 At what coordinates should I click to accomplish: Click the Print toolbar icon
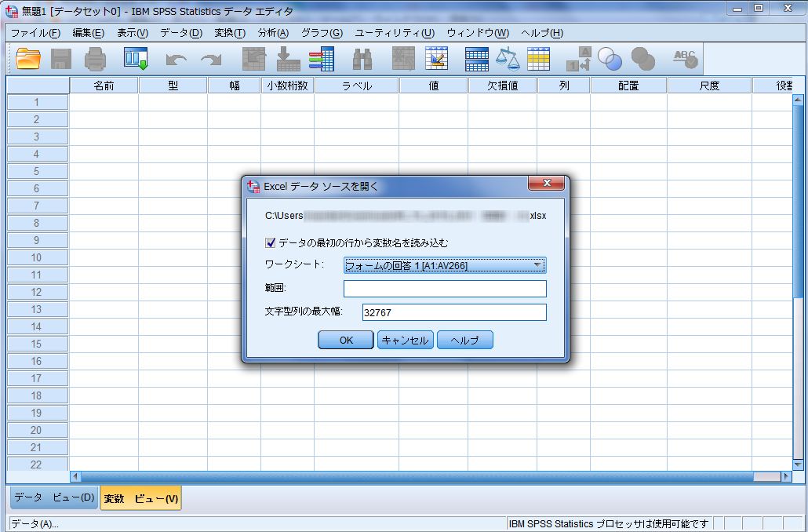(96, 59)
